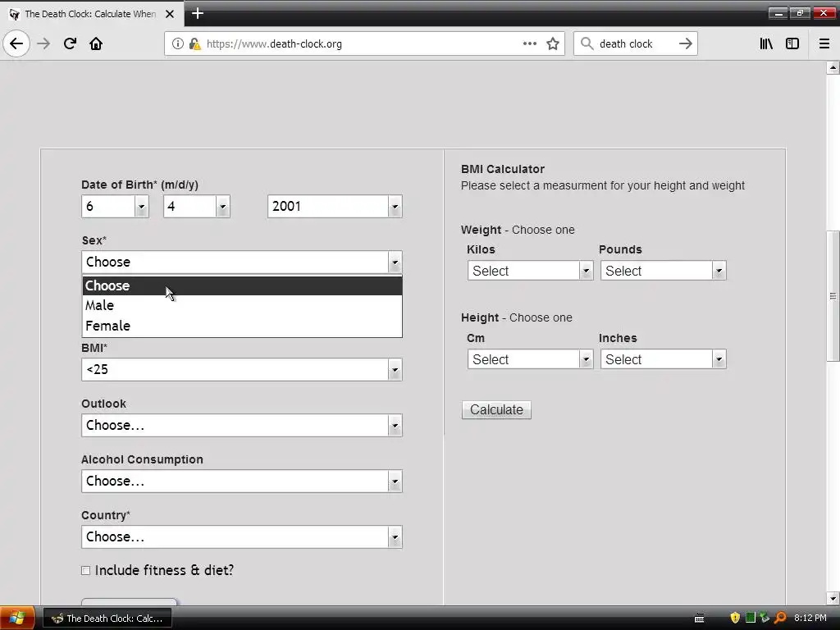Open the Kilos weight dropdown
Screen dimensions: 840x630
pos(530,271)
